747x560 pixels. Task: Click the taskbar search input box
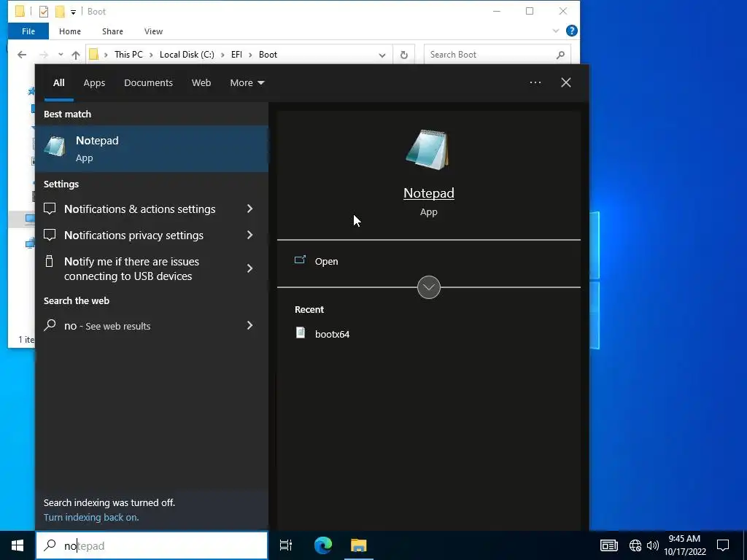[152, 545]
